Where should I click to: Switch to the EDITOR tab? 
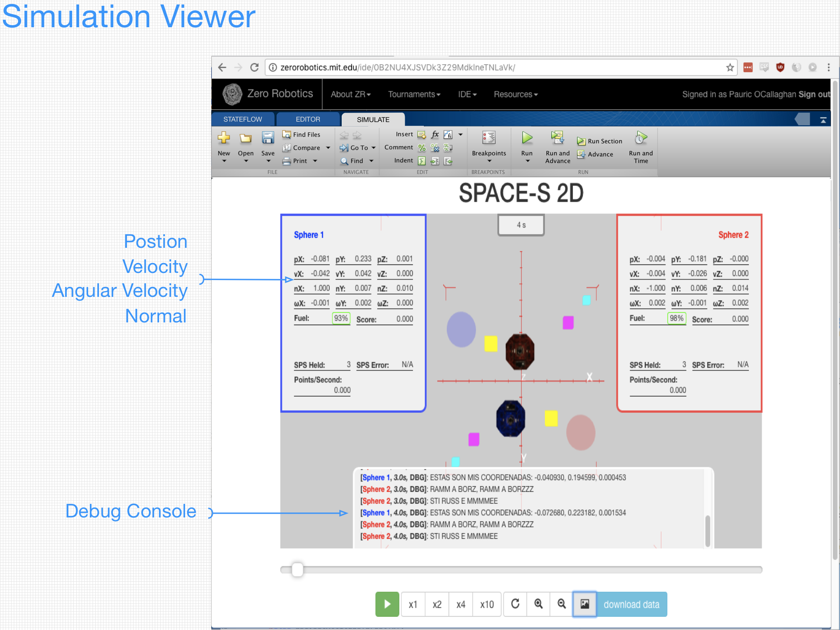pyautogui.click(x=307, y=119)
